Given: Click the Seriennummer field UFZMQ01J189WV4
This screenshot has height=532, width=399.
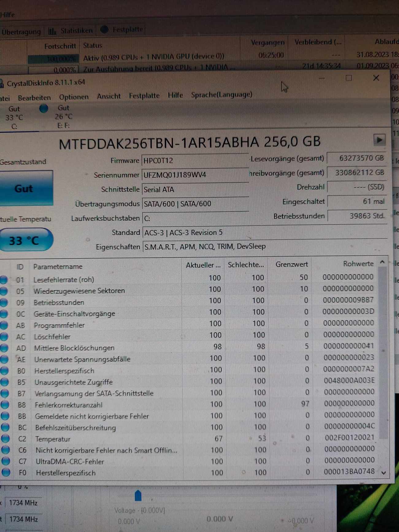Looking at the screenshot, I should [x=195, y=175].
